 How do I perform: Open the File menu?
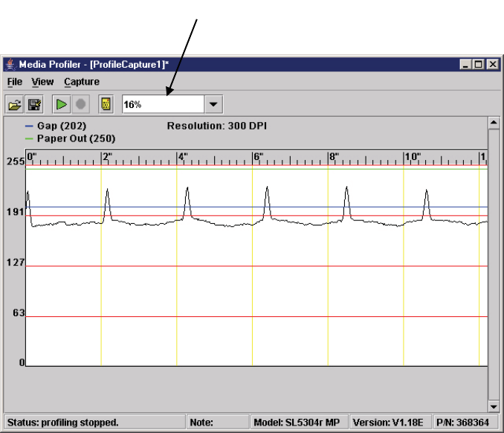(x=15, y=82)
